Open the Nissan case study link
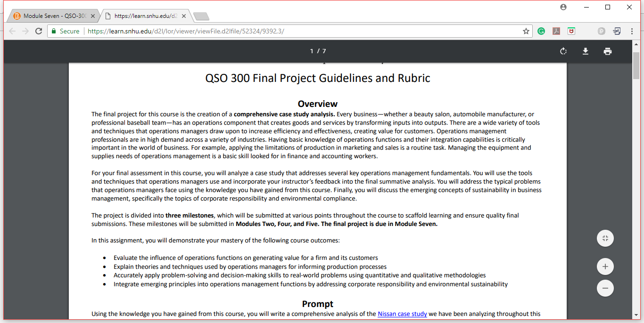The image size is (644, 323). [402, 314]
